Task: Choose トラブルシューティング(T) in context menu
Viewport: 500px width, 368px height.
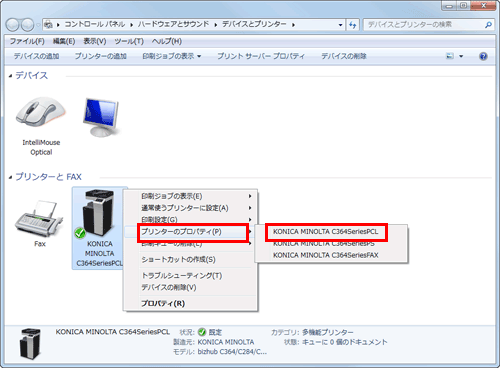Action: pyautogui.click(x=190, y=275)
